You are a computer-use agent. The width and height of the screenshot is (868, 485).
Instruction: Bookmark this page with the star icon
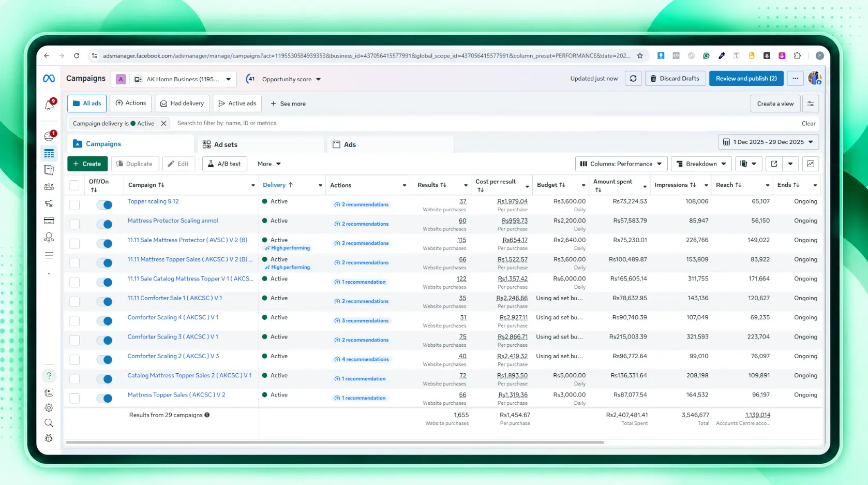click(640, 55)
